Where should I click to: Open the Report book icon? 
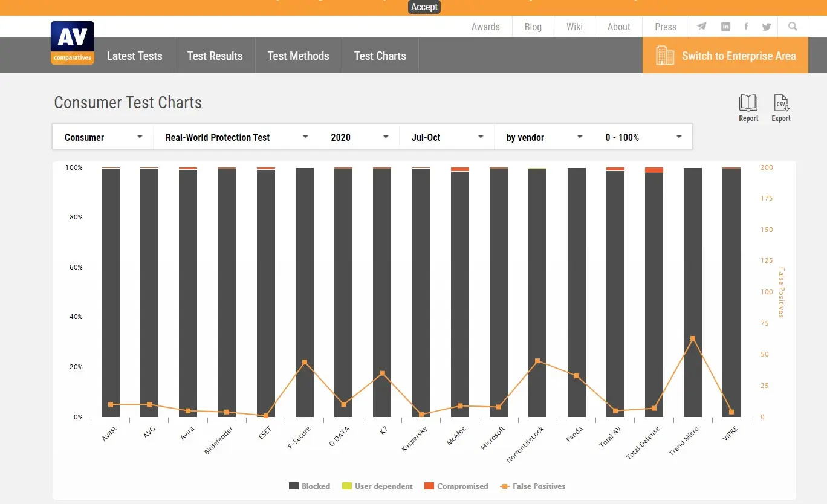pos(748,108)
